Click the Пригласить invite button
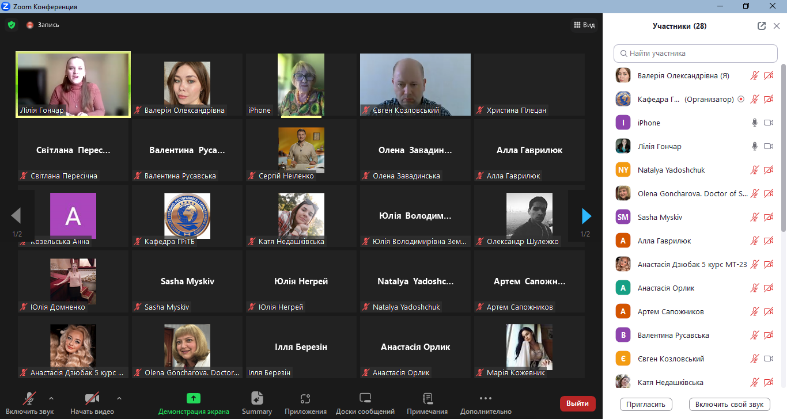This screenshot has width=787, height=419. click(646, 404)
